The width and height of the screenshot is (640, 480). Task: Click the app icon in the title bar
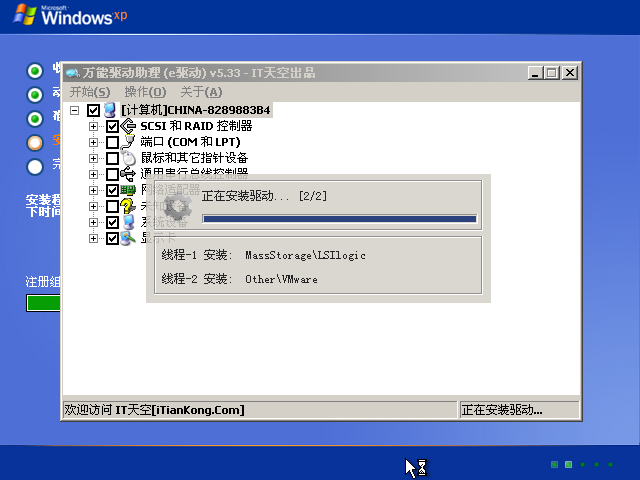(x=73, y=73)
